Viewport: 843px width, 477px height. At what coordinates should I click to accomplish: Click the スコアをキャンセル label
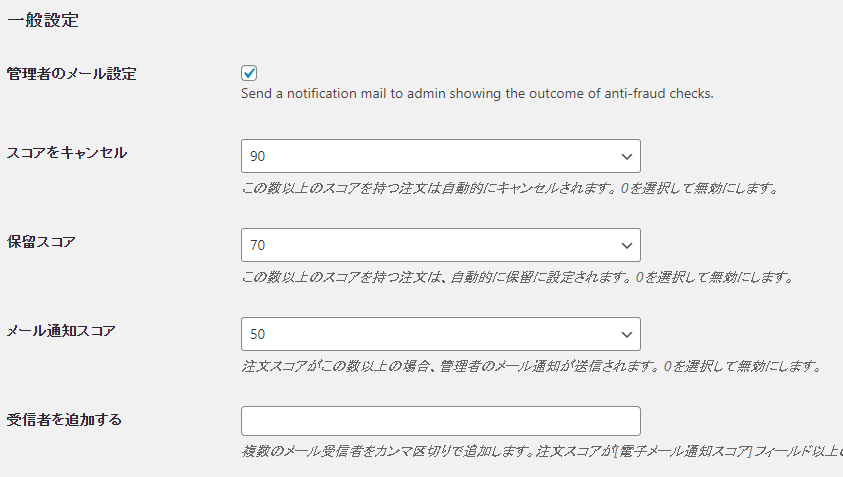click(67, 153)
